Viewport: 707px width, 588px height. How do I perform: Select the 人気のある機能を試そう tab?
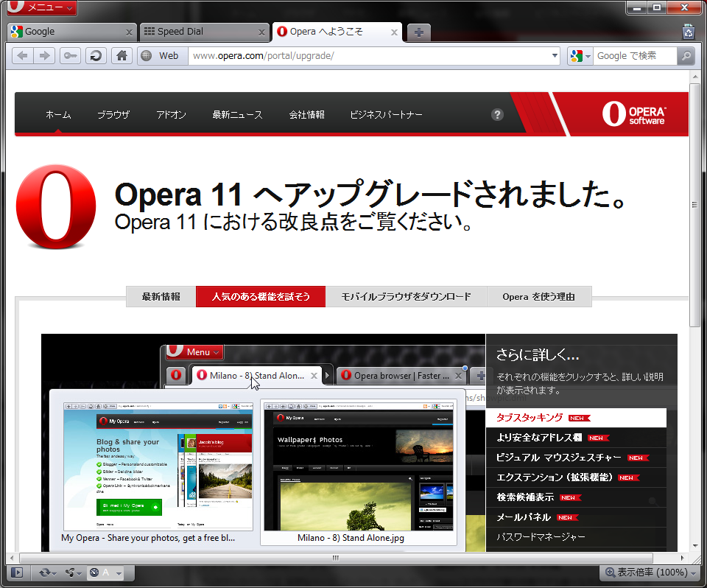[x=261, y=296]
